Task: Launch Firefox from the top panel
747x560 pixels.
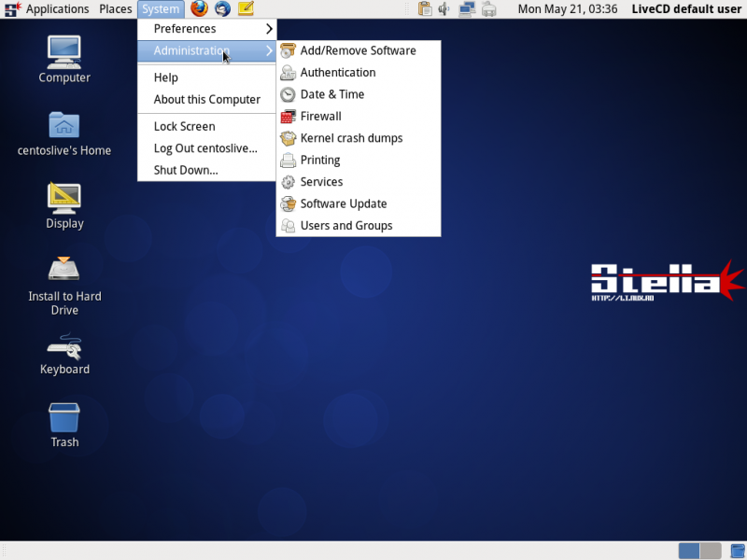Action: 199,8
